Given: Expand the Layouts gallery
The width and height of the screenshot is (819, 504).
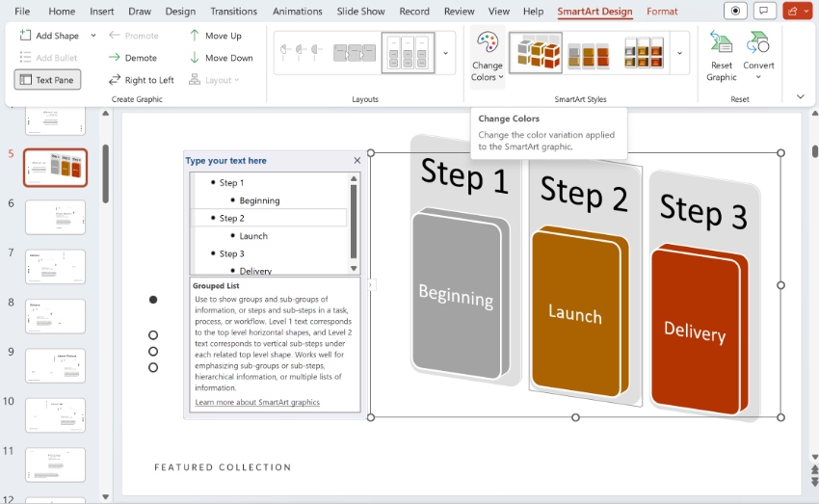Looking at the screenshot, I should click(x=445, y=53).
